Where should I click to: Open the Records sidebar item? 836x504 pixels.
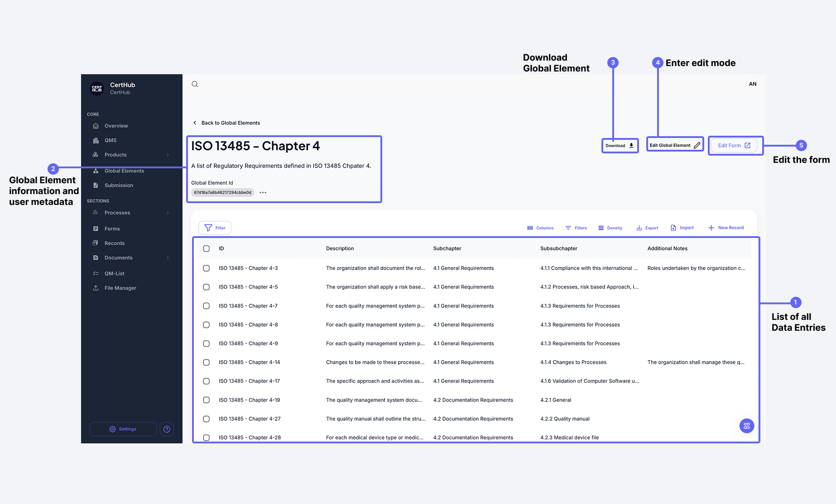[115, 243]
